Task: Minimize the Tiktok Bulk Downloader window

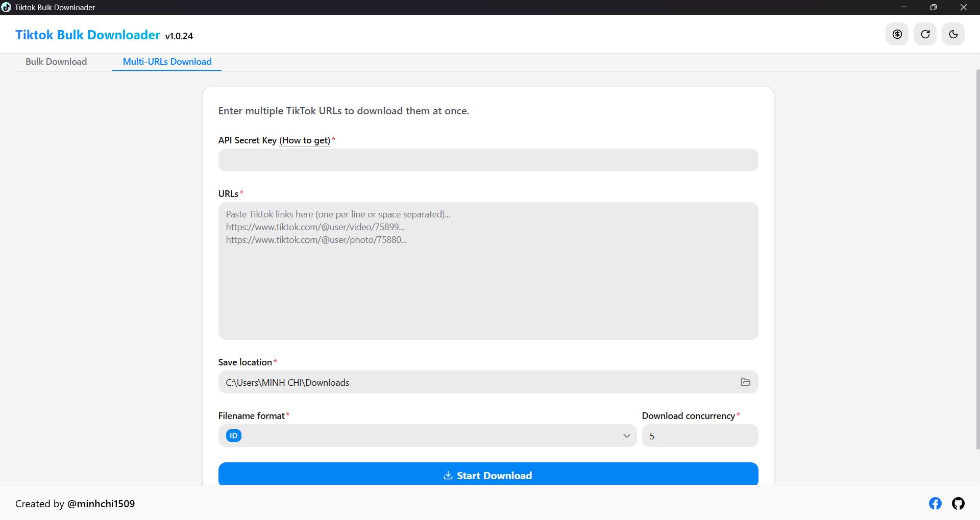Action: point(903,7)
